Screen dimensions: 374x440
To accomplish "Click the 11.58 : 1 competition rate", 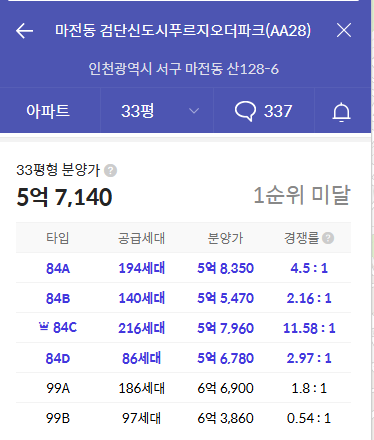I will click(309, 328).
